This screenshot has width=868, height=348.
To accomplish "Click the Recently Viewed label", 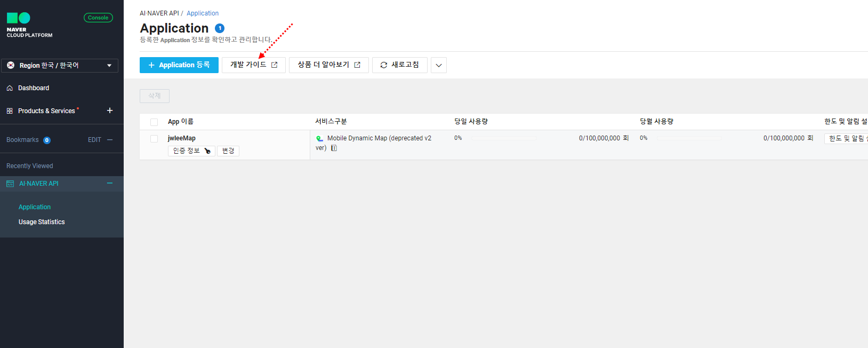I will pos(30,166).
